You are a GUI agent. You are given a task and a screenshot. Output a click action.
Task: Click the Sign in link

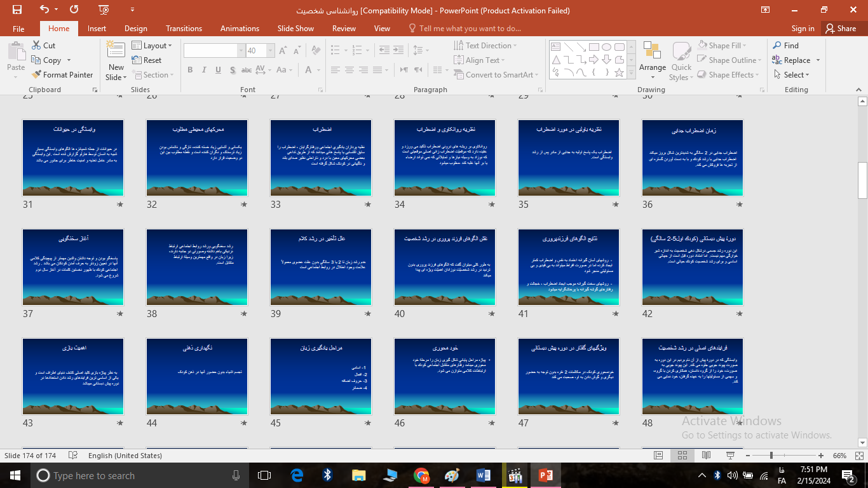(x=803, y=29)
